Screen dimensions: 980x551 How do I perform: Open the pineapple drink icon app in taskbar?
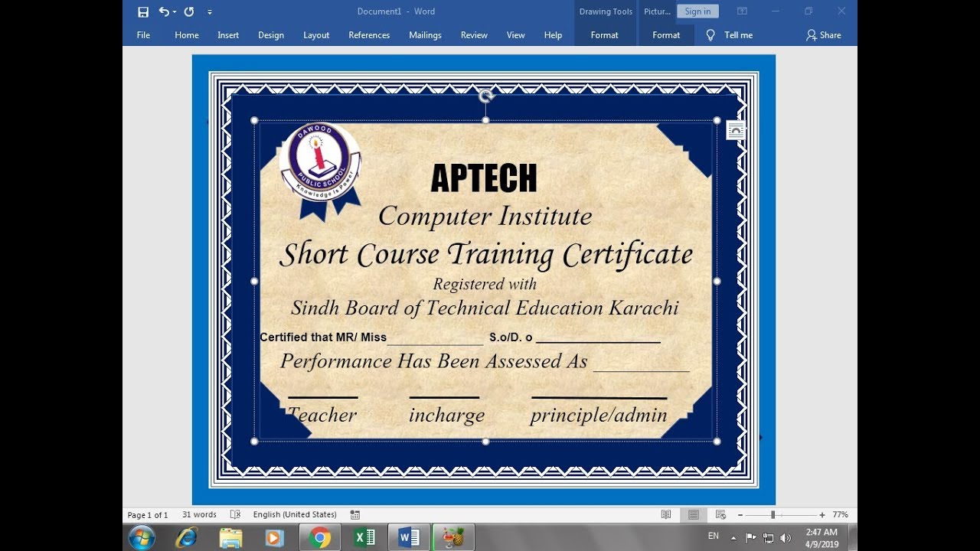pos(454,538)
